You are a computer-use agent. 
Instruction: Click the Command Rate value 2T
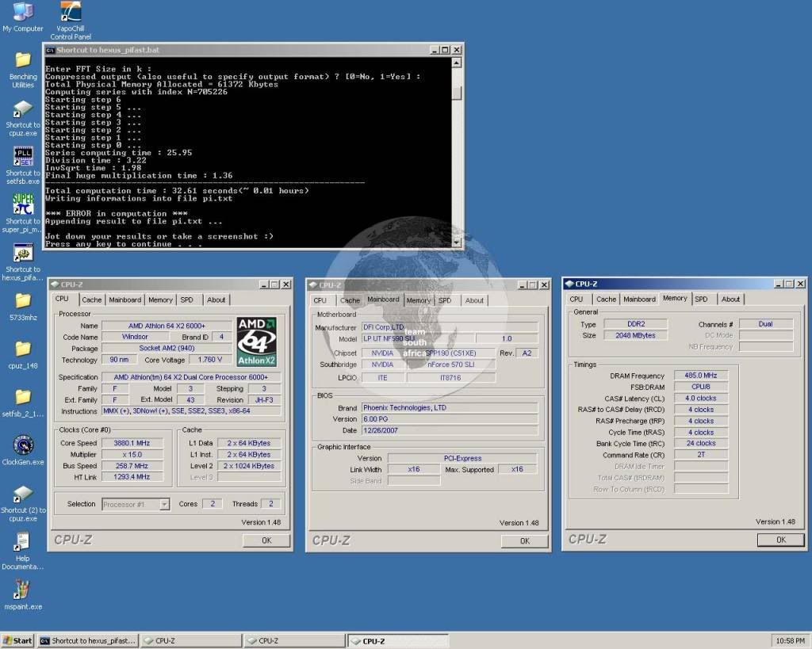701,455
